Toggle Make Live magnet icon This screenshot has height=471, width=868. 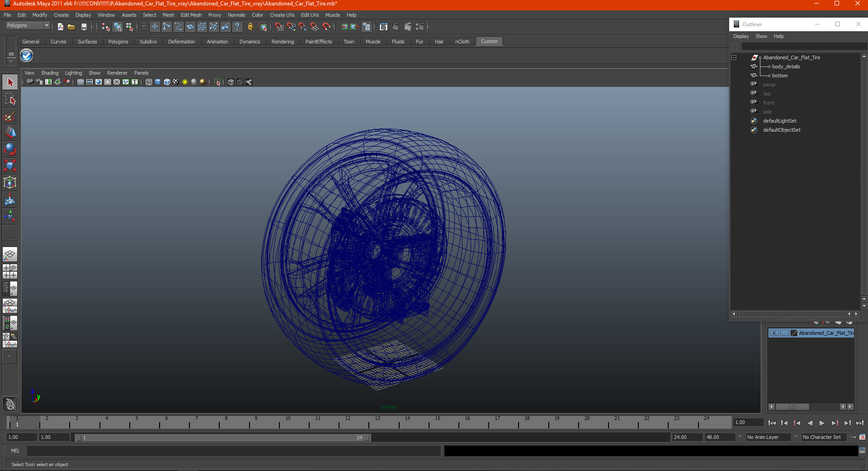[x=326, y=27]
